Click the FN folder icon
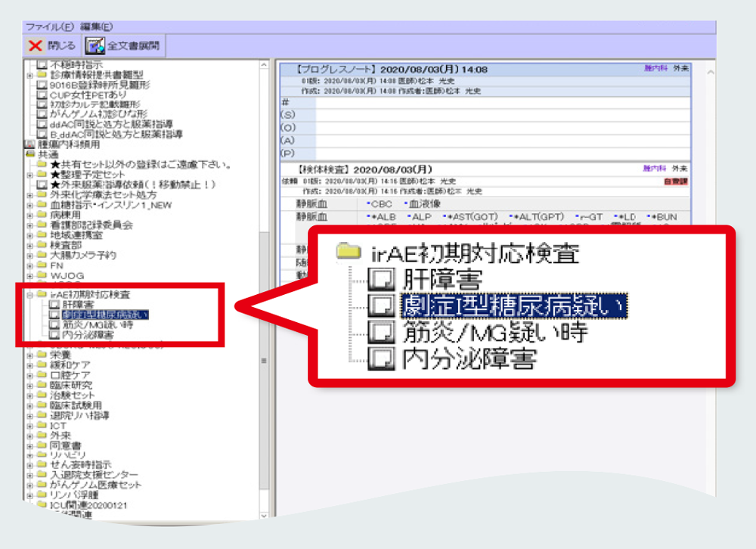Image resolution: width=756 pixels, height=549 pixels. click(42, 265)
